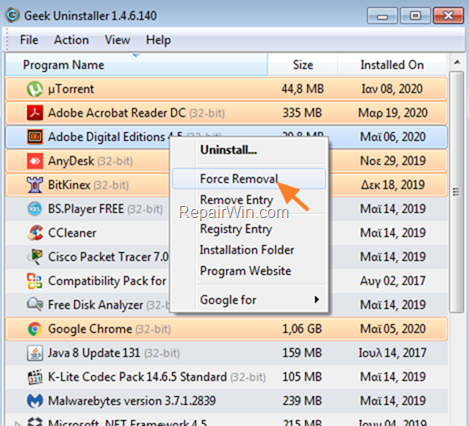The image size is (469, 426).
Task: Click the CCleaner icon
Action: tap(35, 233)
